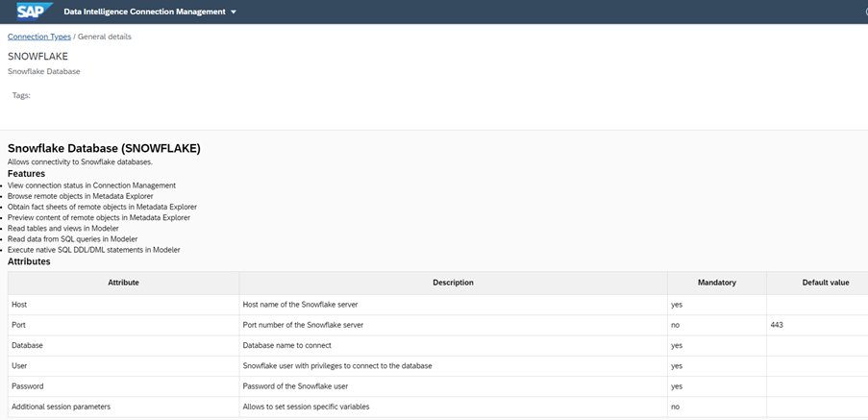The image size is (868, 420).
Task: Click the SAP logo
Action: pyautogui.click(x=27, y=12)
